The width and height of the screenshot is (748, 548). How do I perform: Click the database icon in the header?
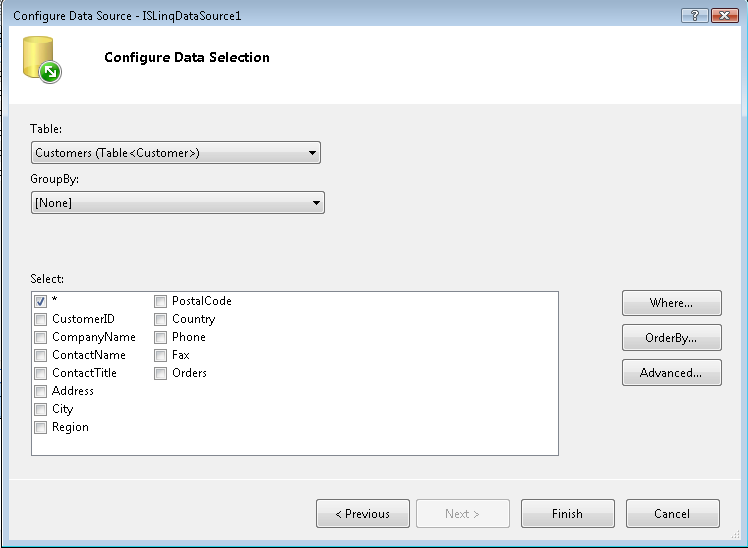(41, 59)
